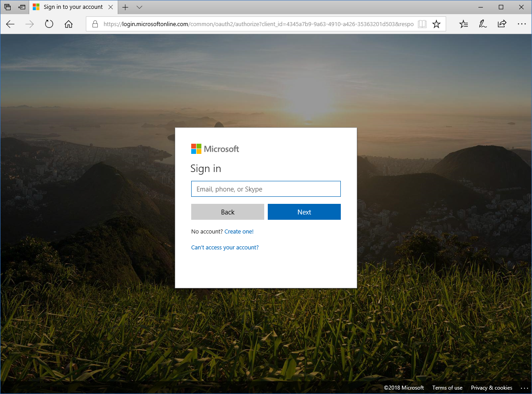Open 'Can't access your account?' link

coord(225,247)
